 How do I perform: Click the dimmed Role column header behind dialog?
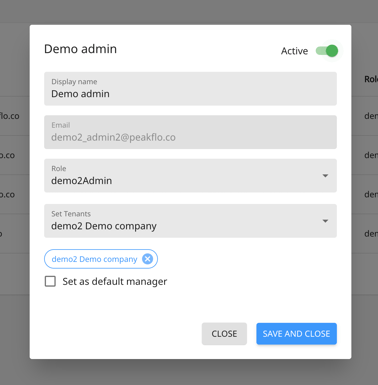[x=371, y=79]
